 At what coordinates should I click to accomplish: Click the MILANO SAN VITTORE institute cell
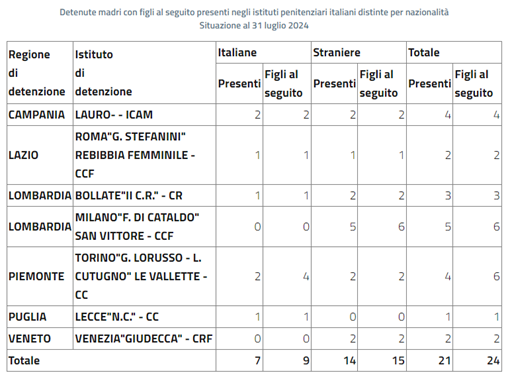click(x=144, y=227)
